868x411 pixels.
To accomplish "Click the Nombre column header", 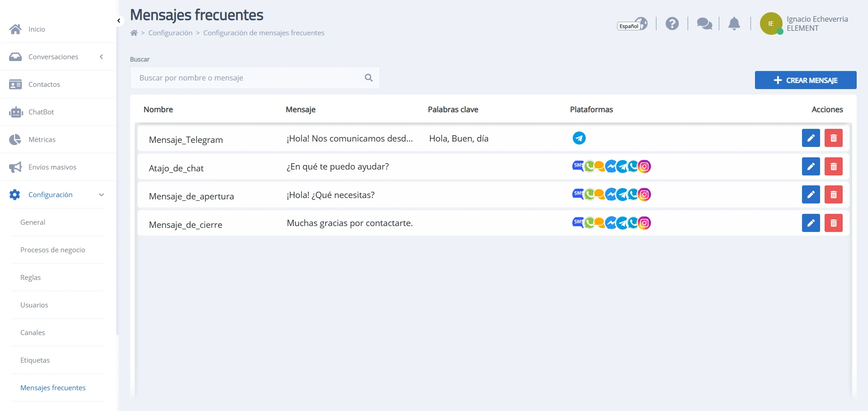I will (158, 109).
